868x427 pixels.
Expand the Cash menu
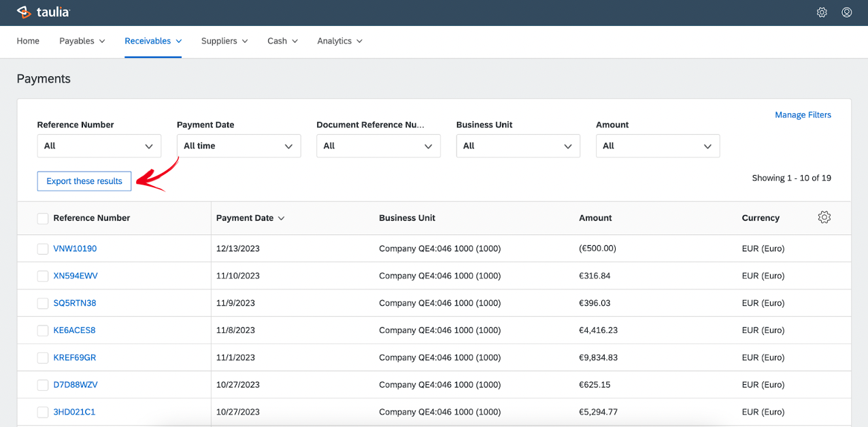tap(283, 41)
